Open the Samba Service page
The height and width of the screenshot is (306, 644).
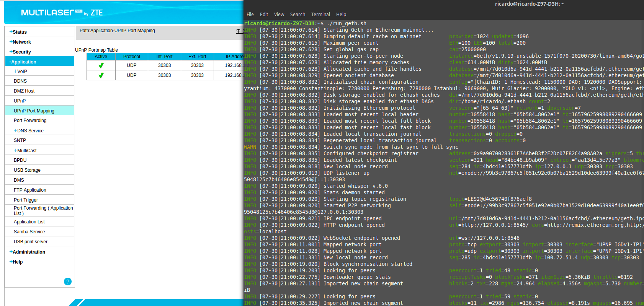[x=29, y=232]
